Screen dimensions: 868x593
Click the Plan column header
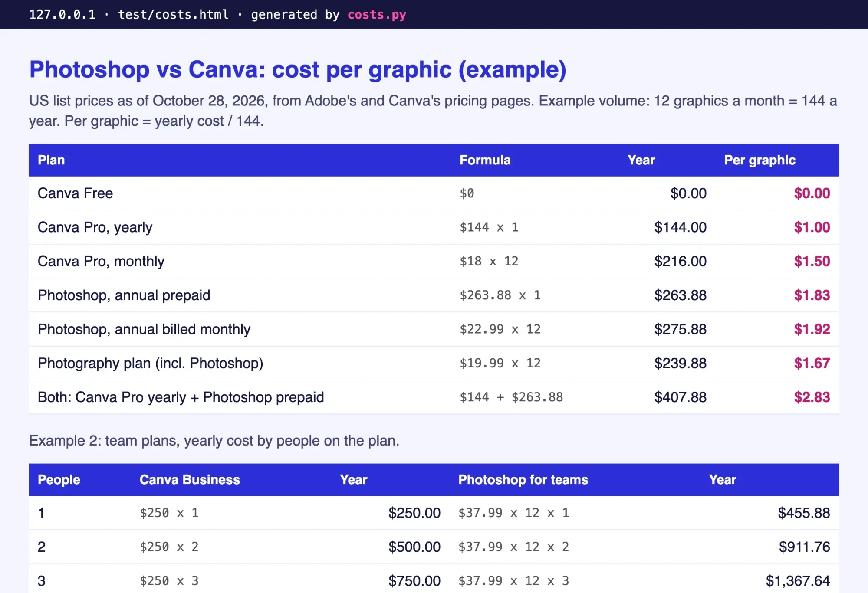[x=51, y=160]
